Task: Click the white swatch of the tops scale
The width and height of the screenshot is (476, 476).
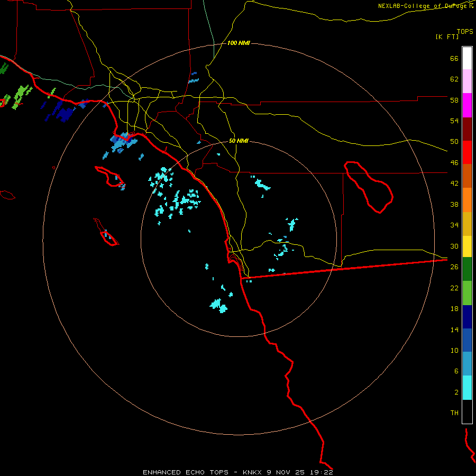Action: pos(467,58)
